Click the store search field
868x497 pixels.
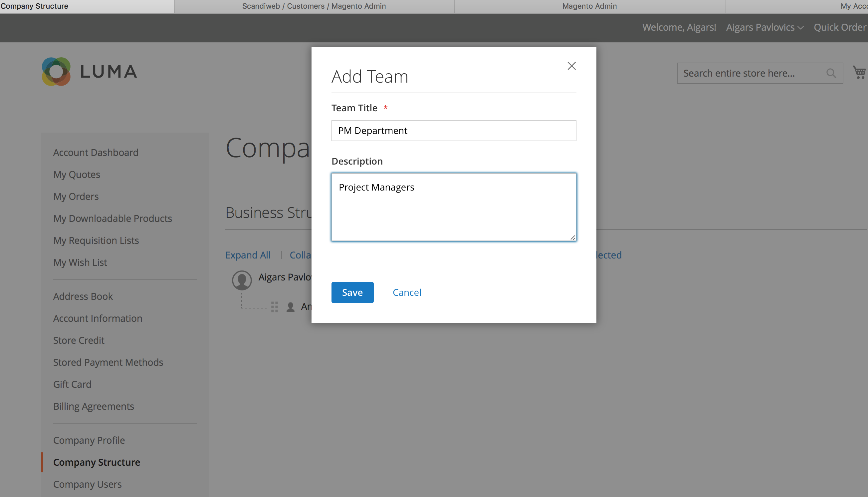pyautogui.click(x=750, y=73)
